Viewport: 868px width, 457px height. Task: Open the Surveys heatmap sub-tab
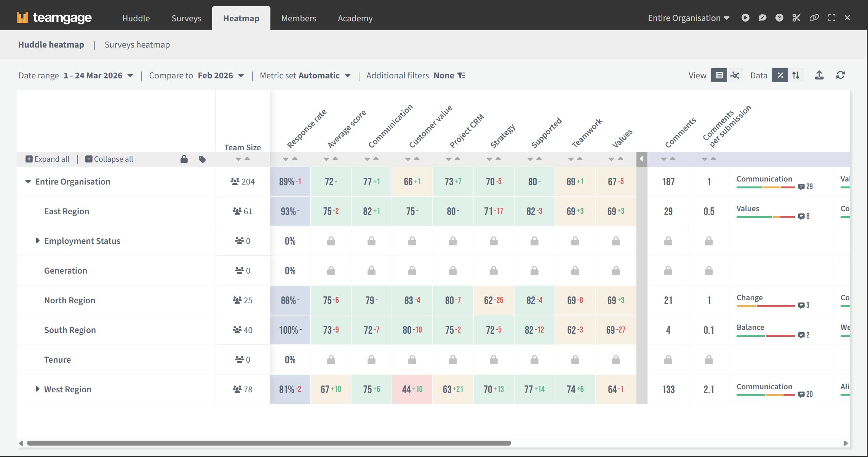(137, 45)
